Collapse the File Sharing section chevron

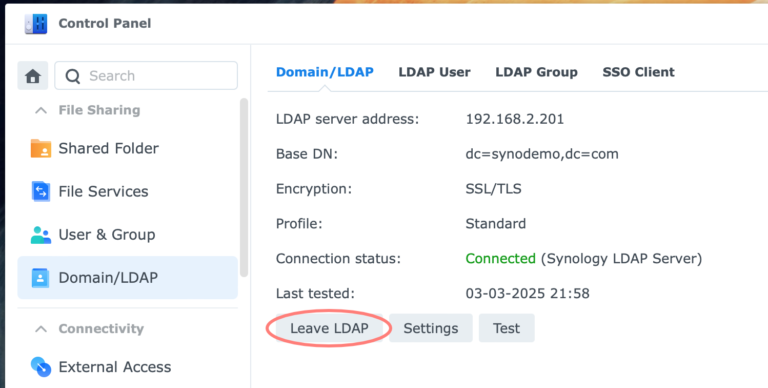[x=41, y=110]
